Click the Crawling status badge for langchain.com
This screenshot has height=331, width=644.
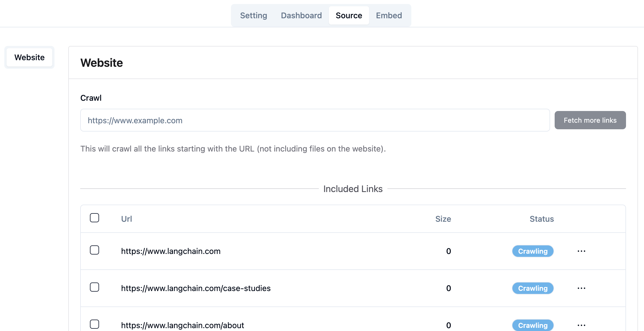(533, 251)
